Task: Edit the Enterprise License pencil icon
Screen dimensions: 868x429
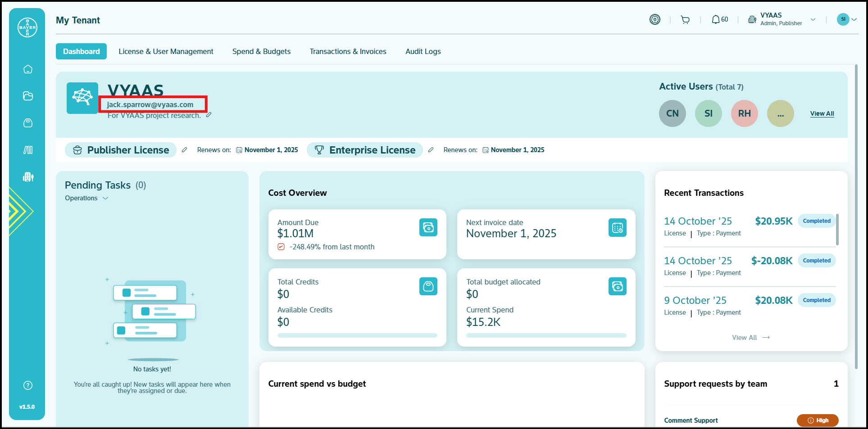Action: 431,150
